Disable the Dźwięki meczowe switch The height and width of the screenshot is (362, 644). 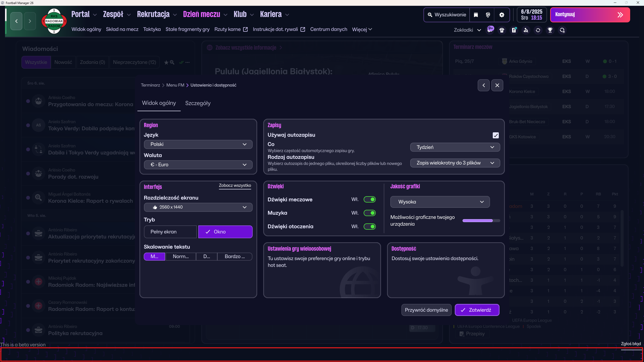tap(370, 199)
